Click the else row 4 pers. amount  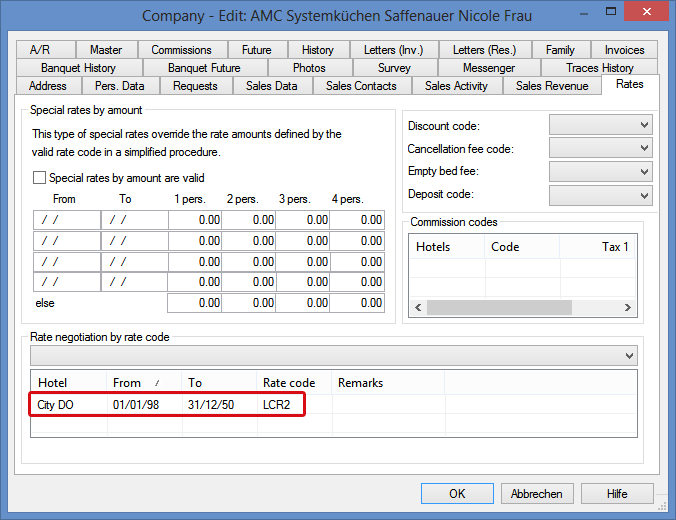(357, 303)
